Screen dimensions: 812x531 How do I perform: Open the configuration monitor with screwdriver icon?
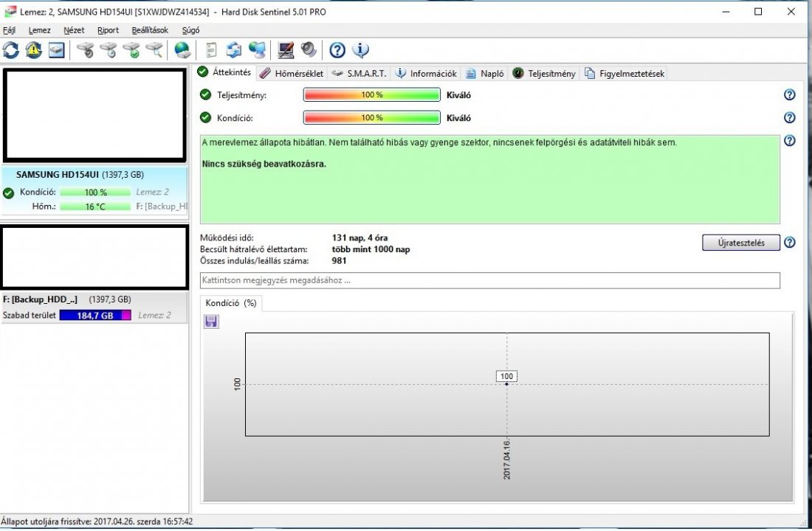[286, 50]
